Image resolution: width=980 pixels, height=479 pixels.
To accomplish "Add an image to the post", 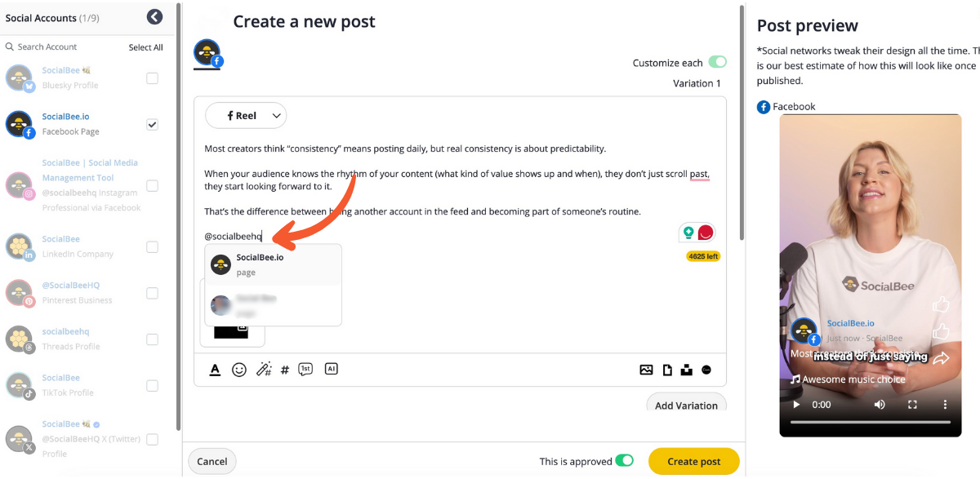I will click(x=646, y=370).
